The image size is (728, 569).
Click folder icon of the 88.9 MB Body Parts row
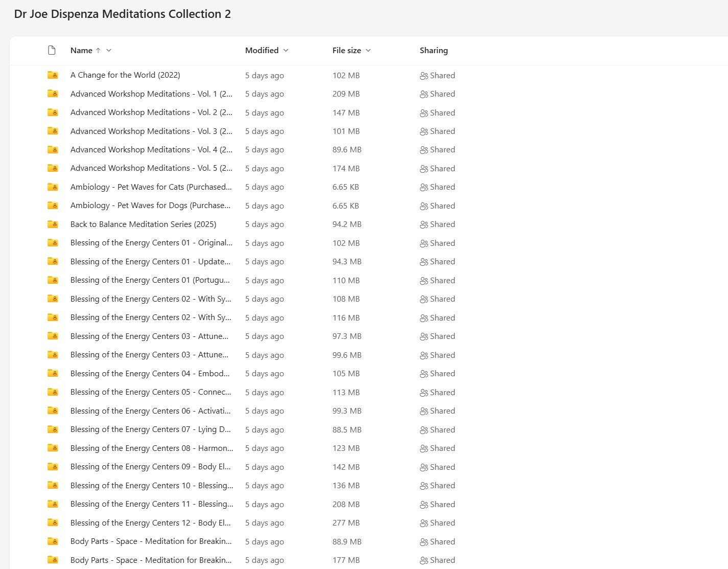[53, 541]
